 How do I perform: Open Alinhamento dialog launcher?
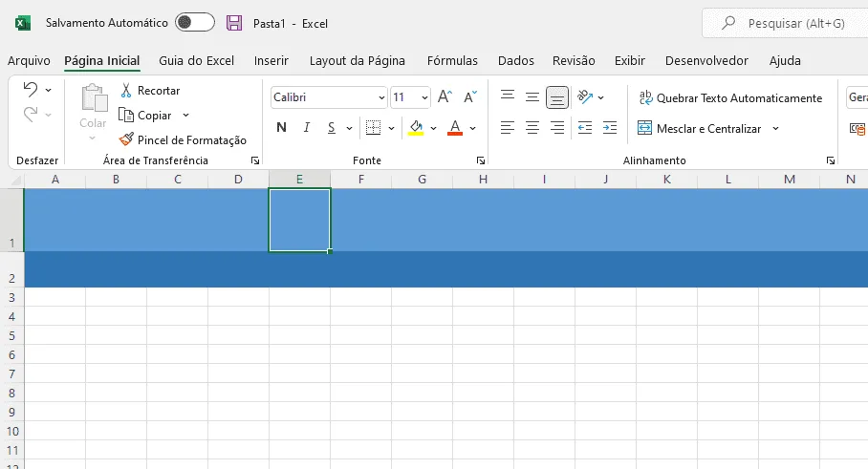coord(831,160)
